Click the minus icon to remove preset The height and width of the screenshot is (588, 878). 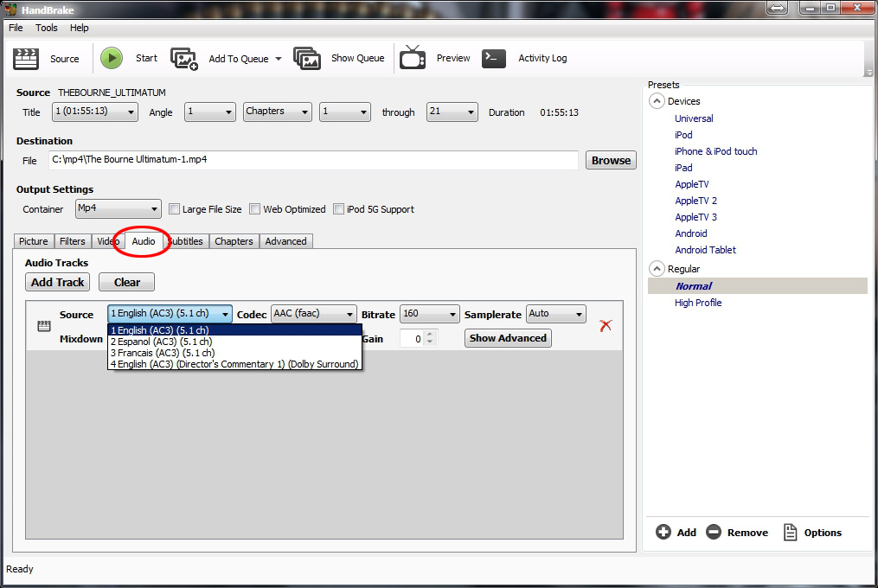[x=714, y=532]
